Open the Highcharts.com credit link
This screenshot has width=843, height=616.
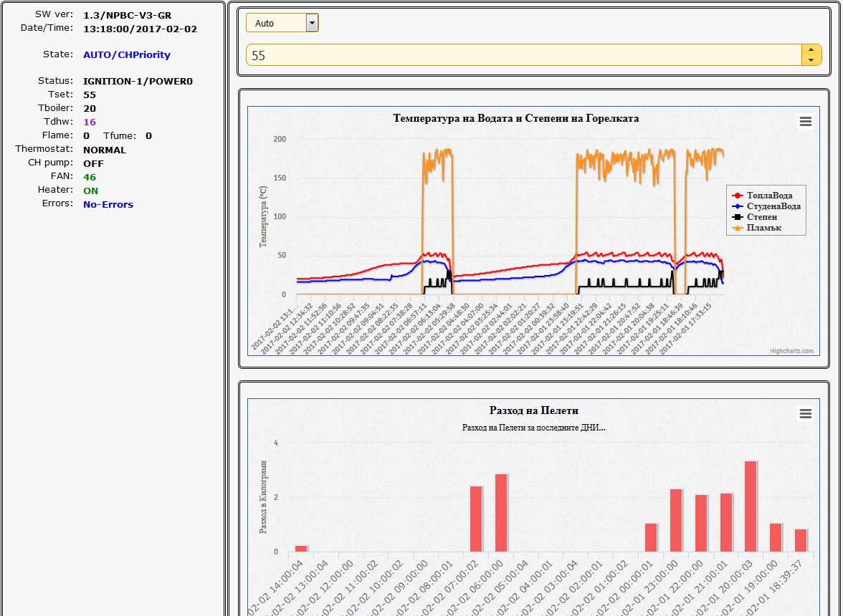point(791,351)
